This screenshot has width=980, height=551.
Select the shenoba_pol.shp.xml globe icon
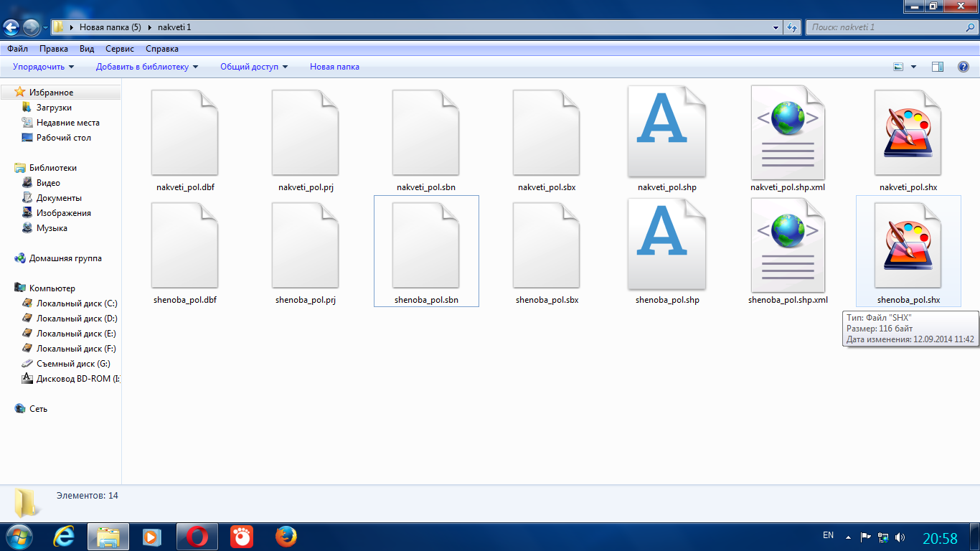click(x=788, y=245)
